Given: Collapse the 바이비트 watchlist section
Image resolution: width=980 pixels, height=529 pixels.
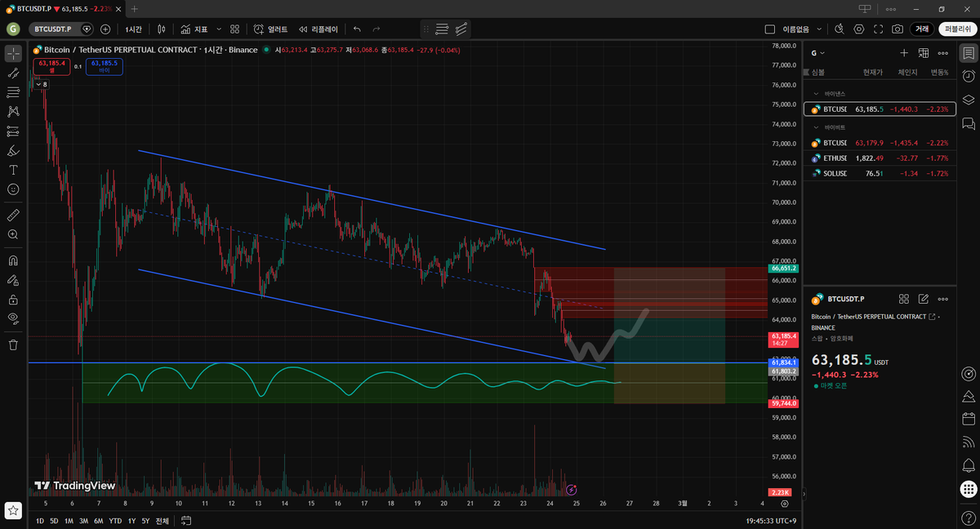Looking at the screenshot, I should (x=815, y=127).
